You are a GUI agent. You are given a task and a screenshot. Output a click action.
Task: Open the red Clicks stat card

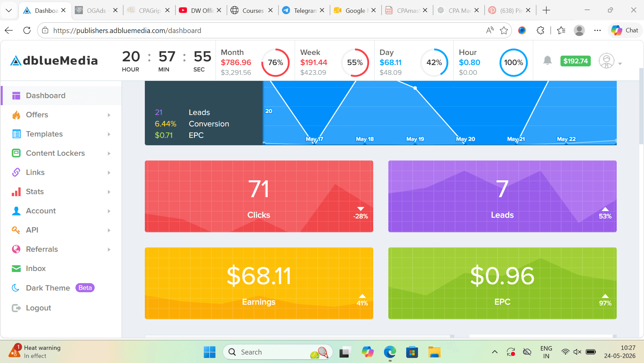pyautogui.click(x=259, y=196)
